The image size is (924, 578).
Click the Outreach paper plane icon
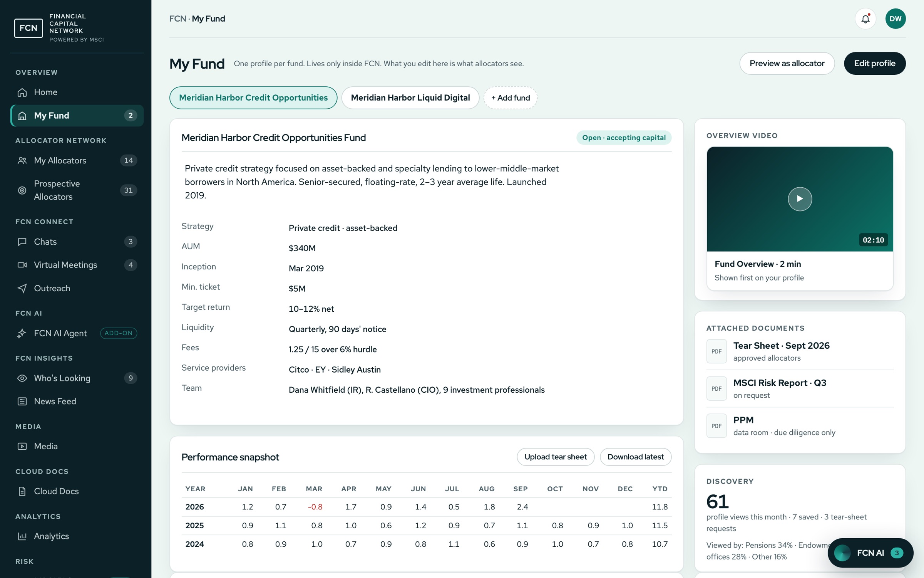(x=22, y=288)
